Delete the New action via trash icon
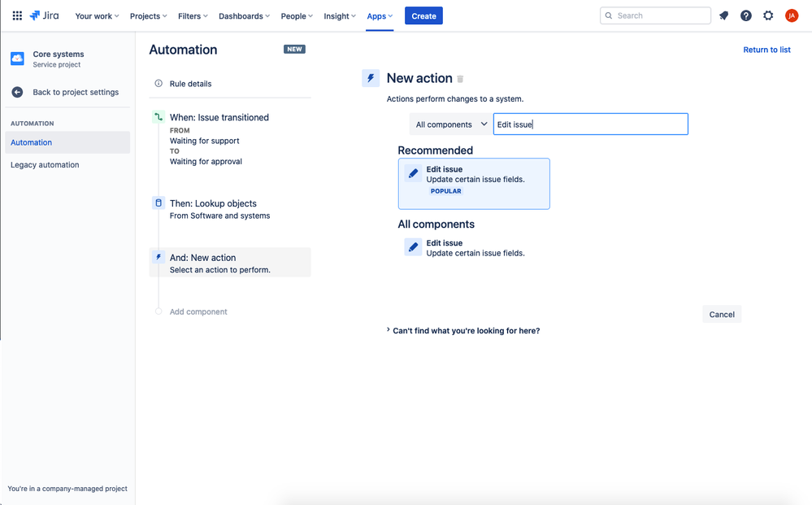Viewport: 812px width, 505px height. tap(460, 79)
